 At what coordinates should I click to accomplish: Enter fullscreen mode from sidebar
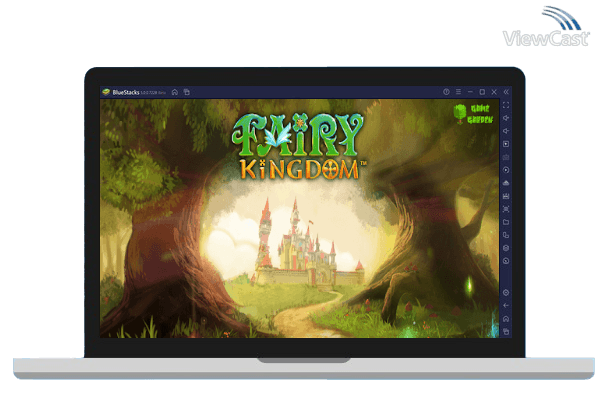pos(506,105)
